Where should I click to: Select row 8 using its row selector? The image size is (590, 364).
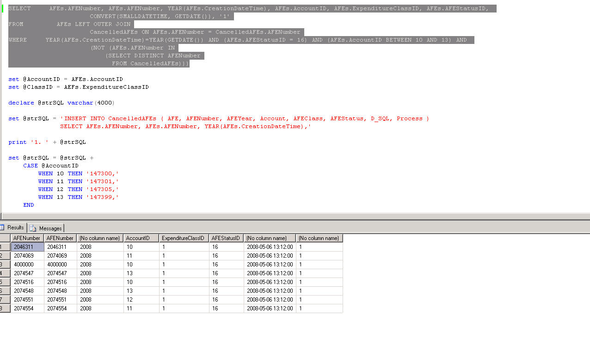tap(4, 308)
